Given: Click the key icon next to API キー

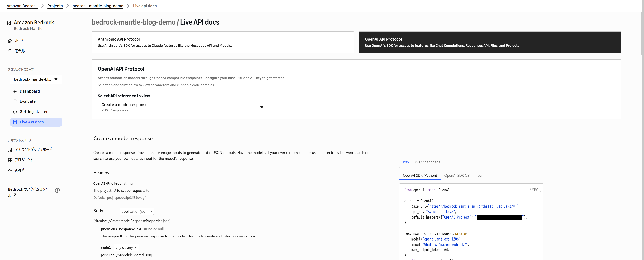Looking at the screenshot, I should [x=10, y=170].
